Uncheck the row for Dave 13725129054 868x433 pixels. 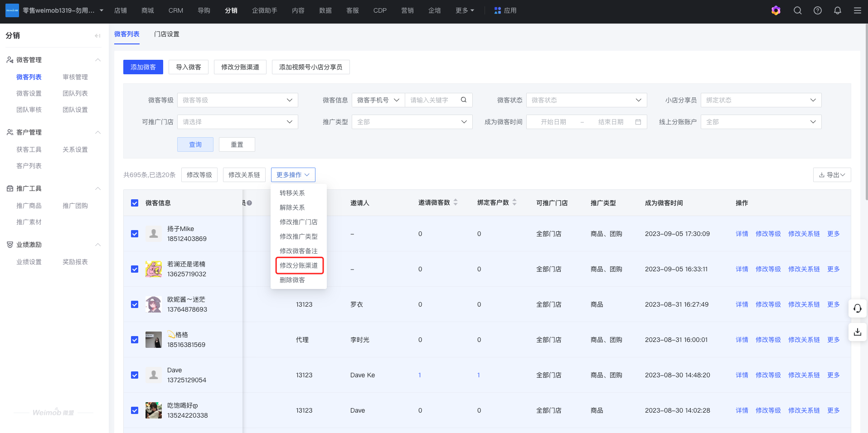tap(135, 375)
